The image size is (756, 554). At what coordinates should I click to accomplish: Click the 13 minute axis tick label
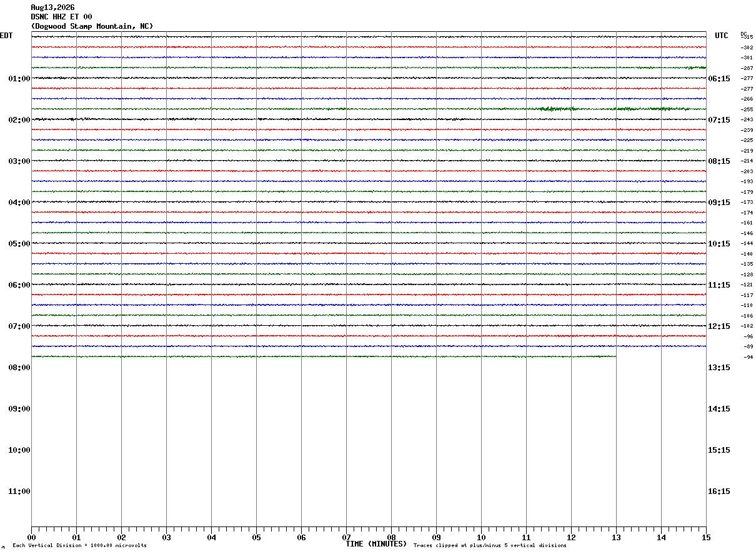616,537
